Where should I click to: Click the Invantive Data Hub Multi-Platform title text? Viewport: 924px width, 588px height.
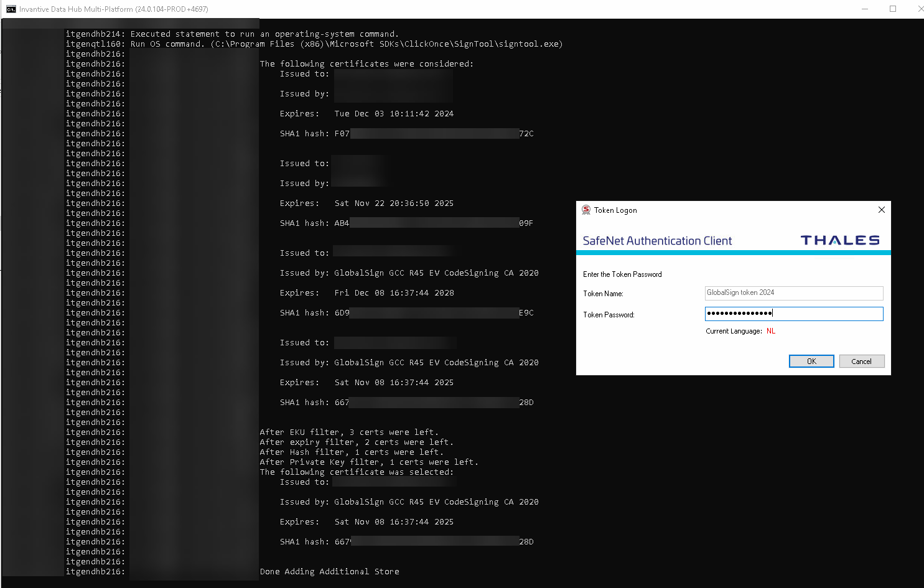pyautogui.click(x=113, y=9)
